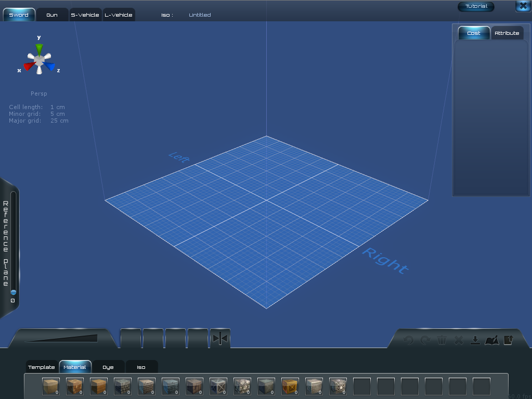Screen dimensions: 532x399
Task: Open the S-Vehicle tab
Action: (85, 15)
